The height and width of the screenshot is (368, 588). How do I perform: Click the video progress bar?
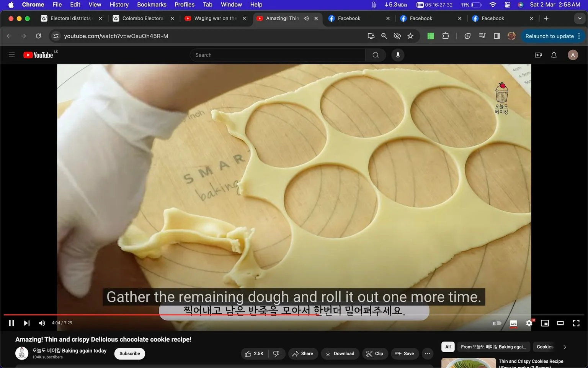click(x=294, y=315)
